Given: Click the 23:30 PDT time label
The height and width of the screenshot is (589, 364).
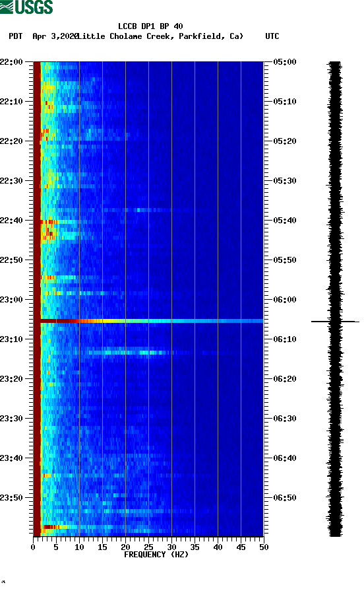Looking at the screenshot, I should point(11,419).
